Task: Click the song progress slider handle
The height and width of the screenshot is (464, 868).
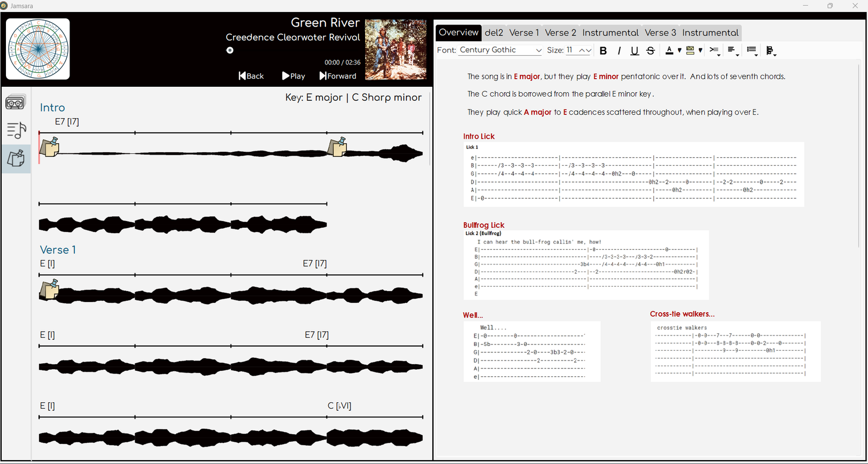Action: tap(230, 50)
